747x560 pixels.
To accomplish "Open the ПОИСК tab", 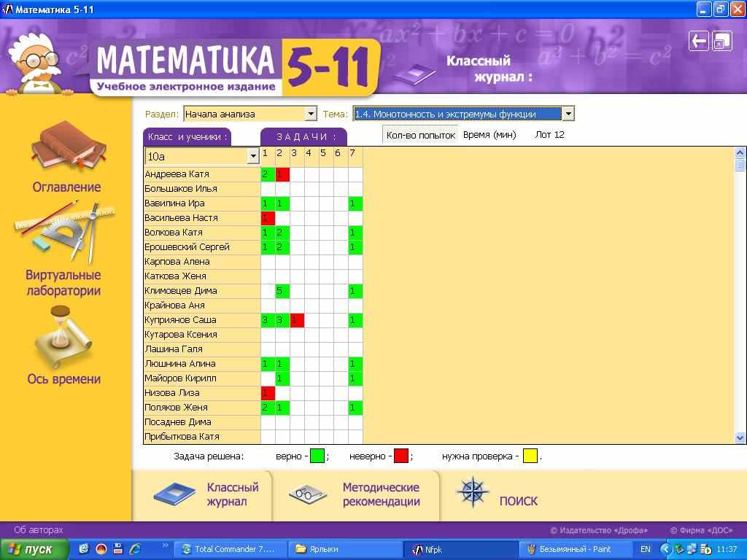I will coord(498,495).
